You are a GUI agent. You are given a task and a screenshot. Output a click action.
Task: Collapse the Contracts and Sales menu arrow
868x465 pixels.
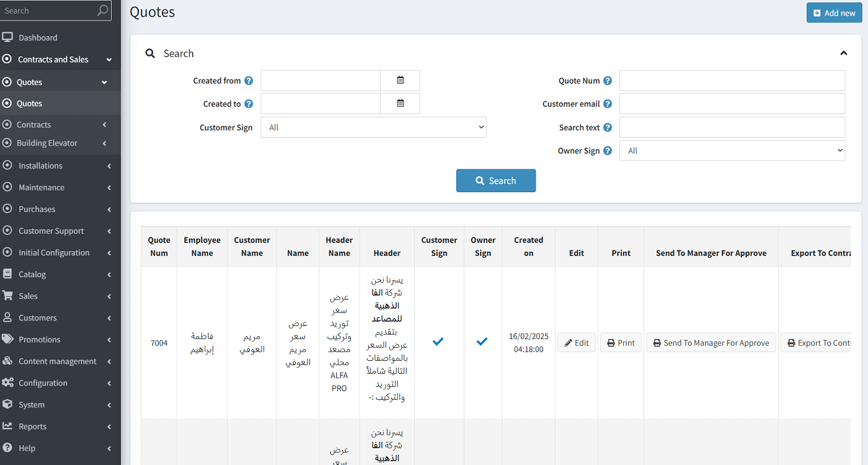click(109, 60)
